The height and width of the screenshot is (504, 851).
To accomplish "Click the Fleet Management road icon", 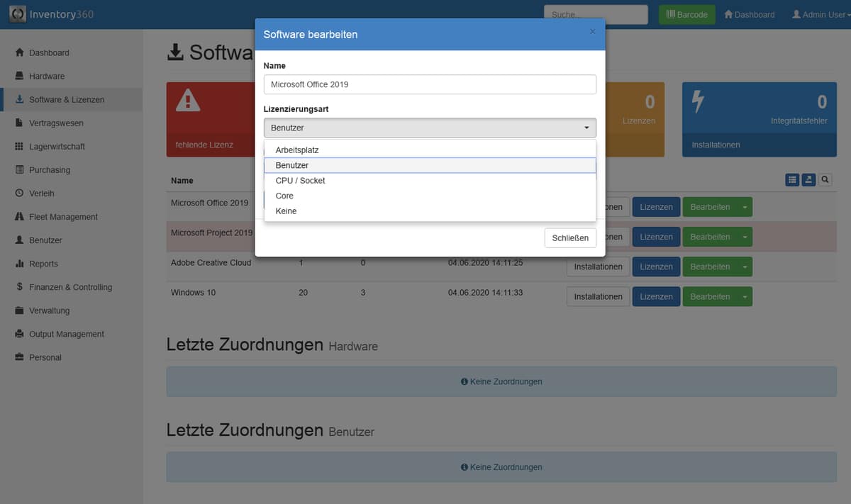I will (x=19, y=217).
